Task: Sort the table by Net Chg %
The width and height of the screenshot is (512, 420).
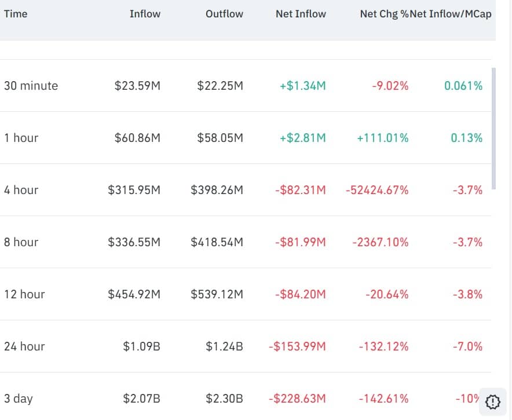Action: pyautogui.click(x=383, y=13)
